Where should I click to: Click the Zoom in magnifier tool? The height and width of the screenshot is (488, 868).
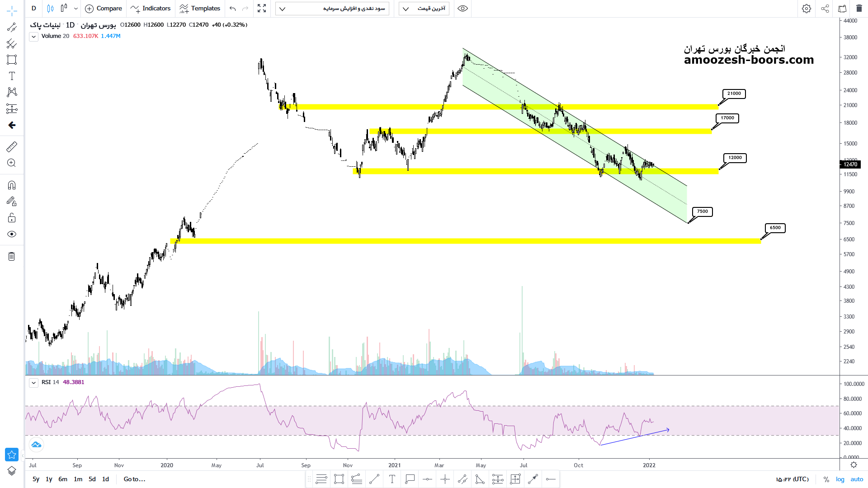click(12, 163)
